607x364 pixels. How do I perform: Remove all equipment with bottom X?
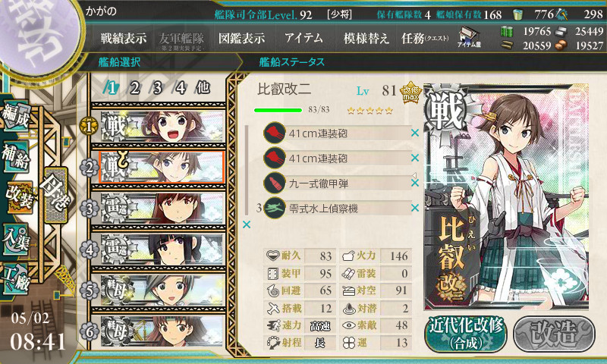pos(246,224)
